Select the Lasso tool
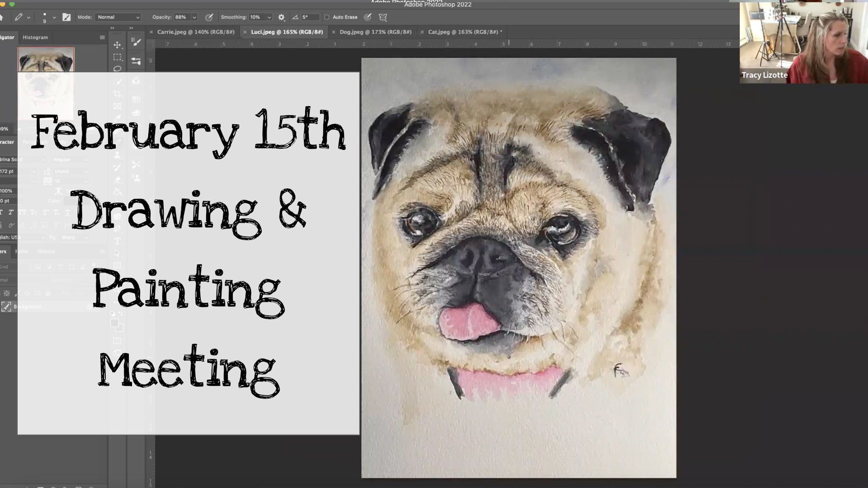The image size is (868, 488). click(x=118, y=69)
